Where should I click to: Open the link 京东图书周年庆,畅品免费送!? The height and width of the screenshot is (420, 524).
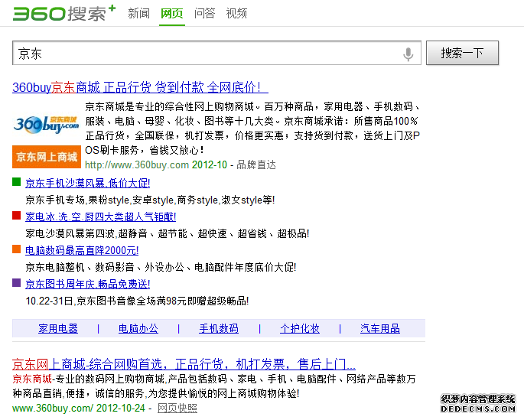tap(87, 285)
